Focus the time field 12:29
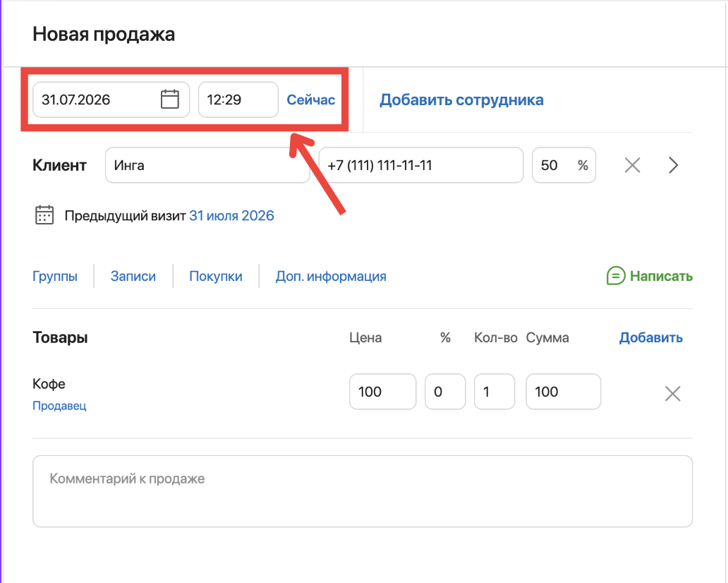 pos(238,100)
